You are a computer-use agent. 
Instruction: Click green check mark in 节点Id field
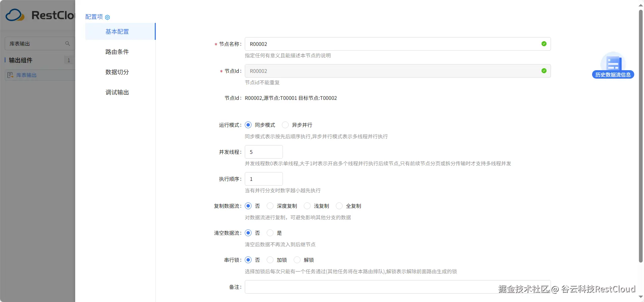coord(544,71)
